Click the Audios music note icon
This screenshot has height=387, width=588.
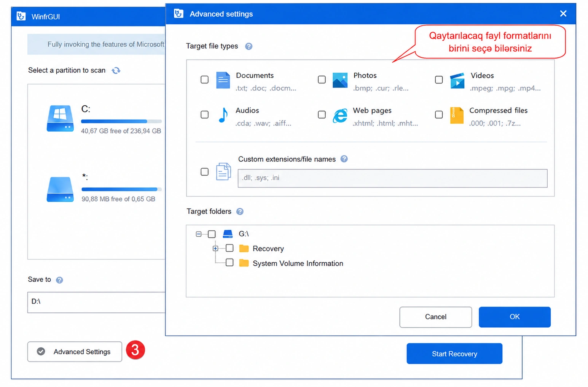click(x=223, y=115)
